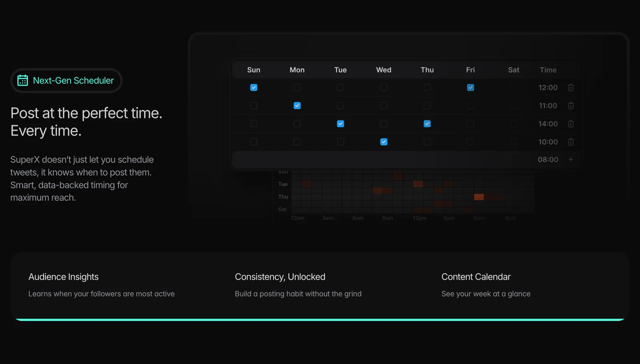
Task: Remove the 10:00 schedule row
Action: click(x=571, y=142)
